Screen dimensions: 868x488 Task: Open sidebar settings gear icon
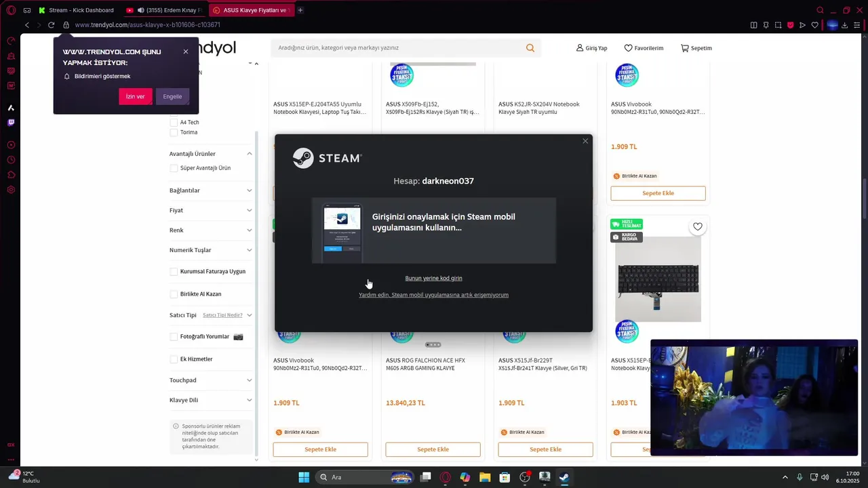point(11,190)
